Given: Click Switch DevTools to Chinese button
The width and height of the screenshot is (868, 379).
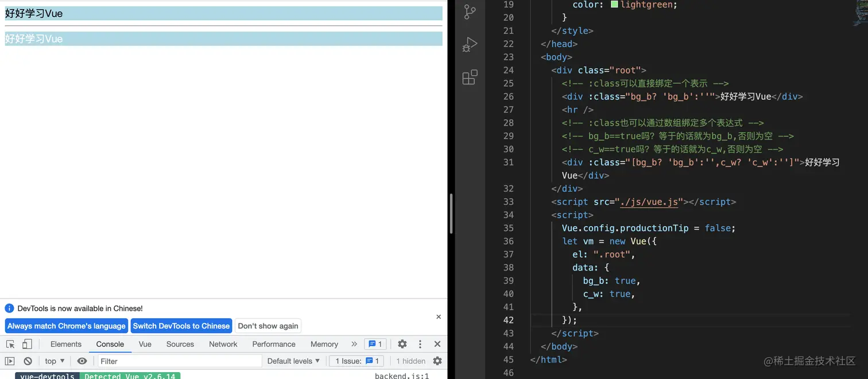Looking at the screenshot, I should [181, 326].
